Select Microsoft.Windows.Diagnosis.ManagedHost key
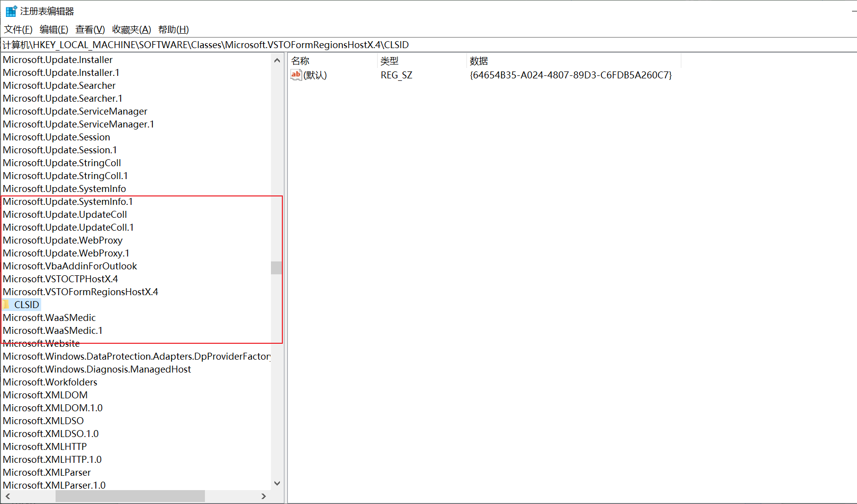The width and height of the screenshot is (857, 504). point(97,369)
